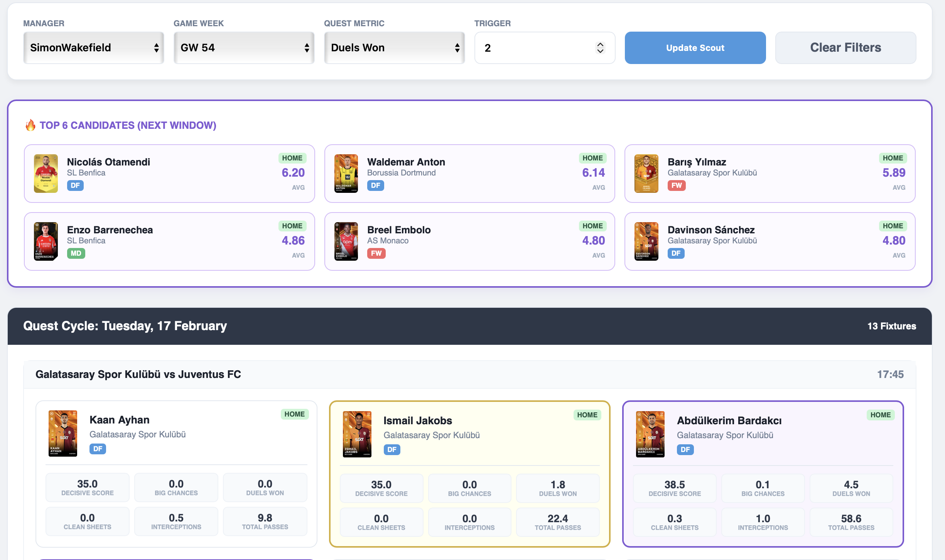Click Abdülkerim Bardakcı's 1.0 Interceptions tile
The width and height of the screenshot is (945, 560).
(x=763, y=522)
